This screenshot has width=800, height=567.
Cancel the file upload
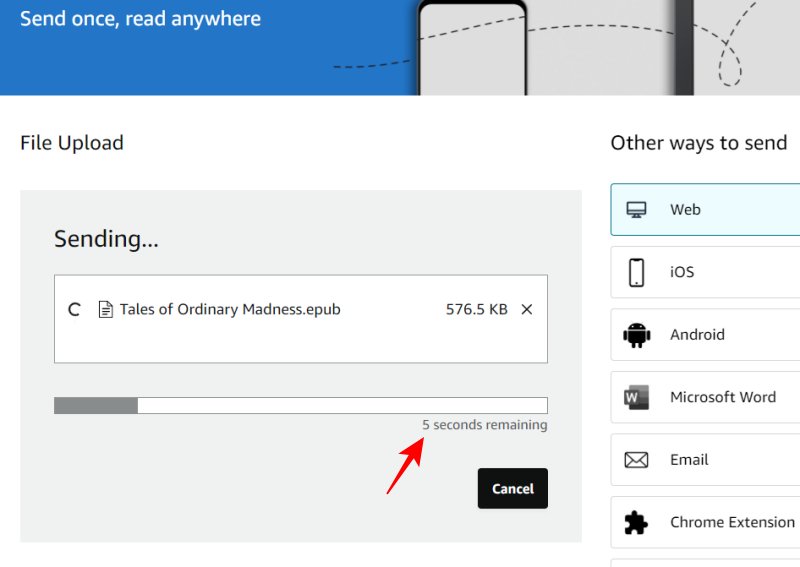(x=513, y=488)
